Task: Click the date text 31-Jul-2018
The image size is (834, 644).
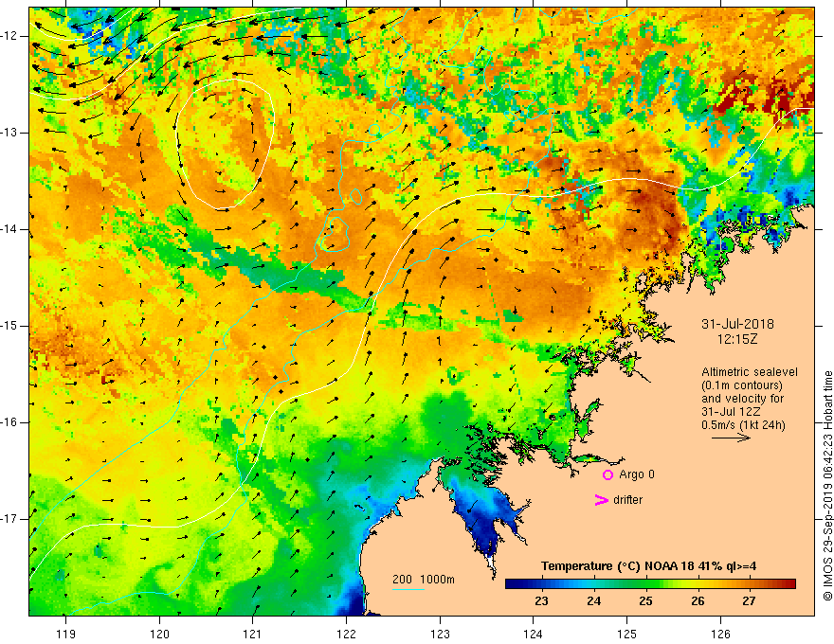Action: coord(737,324)
